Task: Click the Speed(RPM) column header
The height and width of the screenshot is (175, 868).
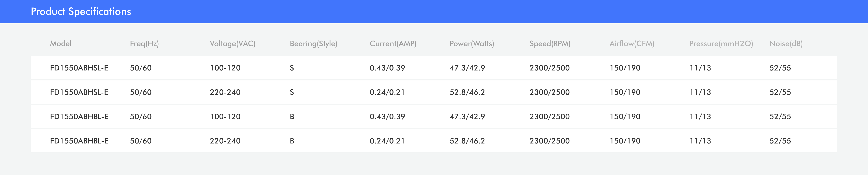Action: [550, 44]
